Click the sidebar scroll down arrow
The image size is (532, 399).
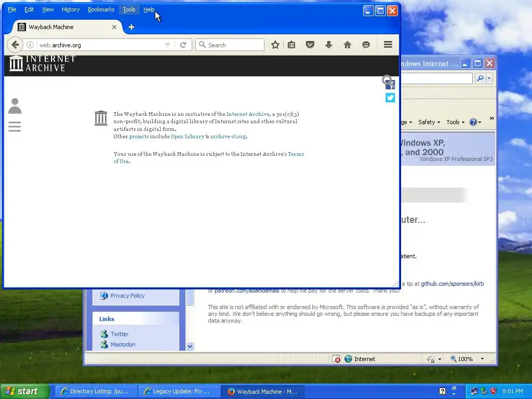(x=190, y=347)
